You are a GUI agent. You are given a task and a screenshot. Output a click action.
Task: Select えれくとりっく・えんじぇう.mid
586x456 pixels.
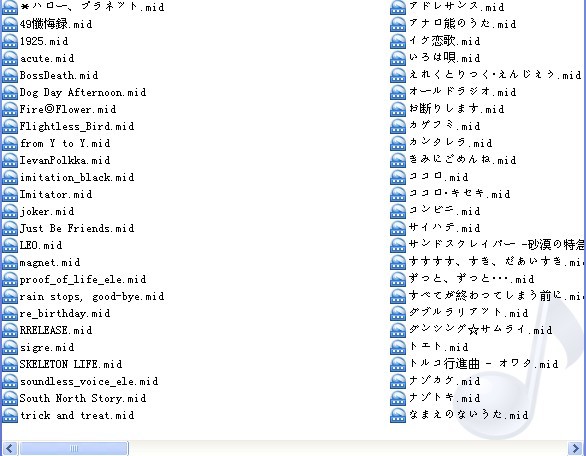click(x=495, y=75)
